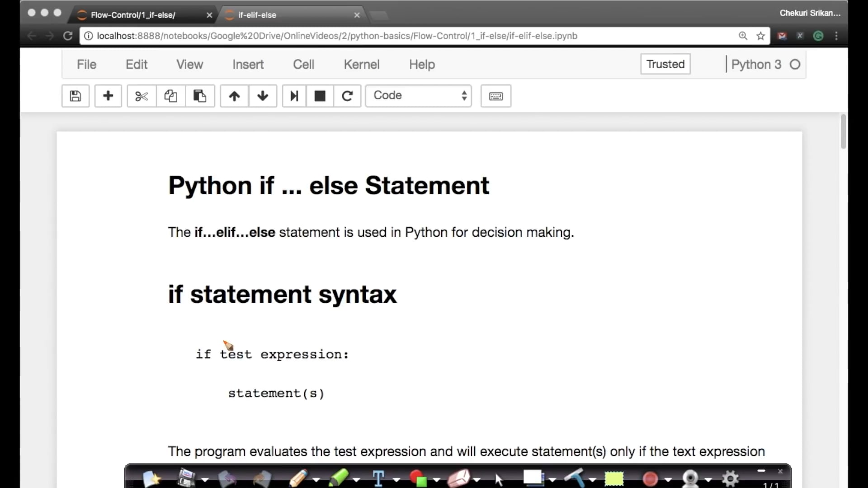Viewport: 868px width, 488px height.
Task: Click the copy cell icon
Action: (170, 96)
